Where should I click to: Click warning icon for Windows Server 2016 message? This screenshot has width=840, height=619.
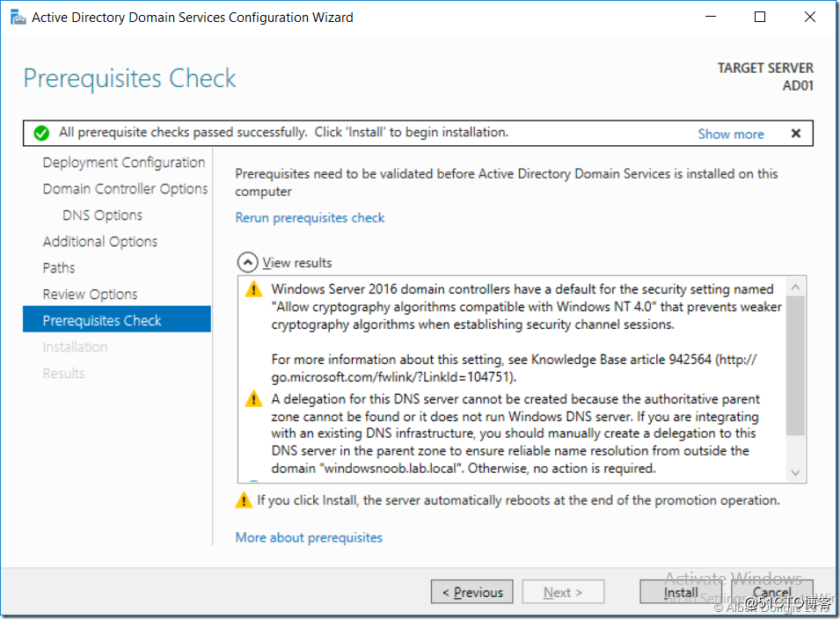[x=253, y=289]
